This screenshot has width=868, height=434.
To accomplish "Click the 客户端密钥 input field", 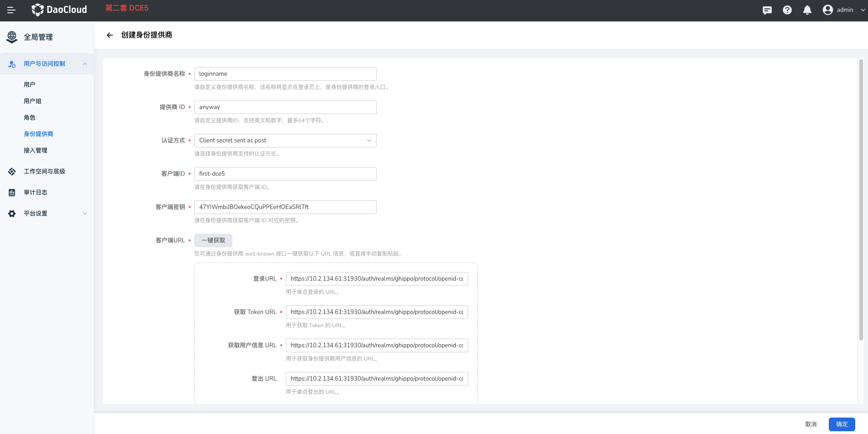I will (285, 207).
